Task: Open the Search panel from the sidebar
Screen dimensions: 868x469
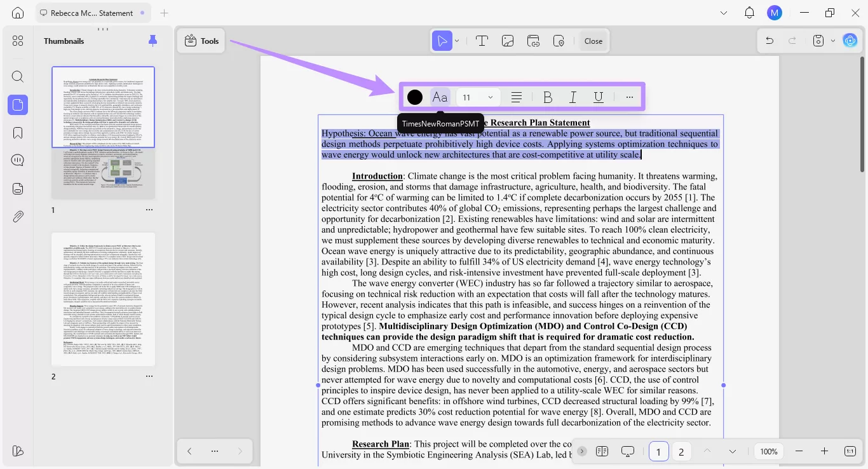Action: pyautogui.click(x=18, y=77)
